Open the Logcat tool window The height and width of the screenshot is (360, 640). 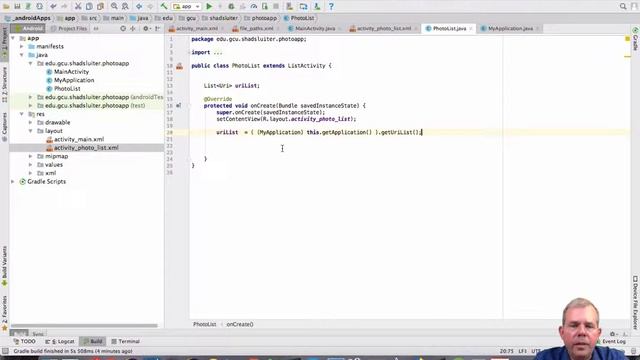click(60, 341)
